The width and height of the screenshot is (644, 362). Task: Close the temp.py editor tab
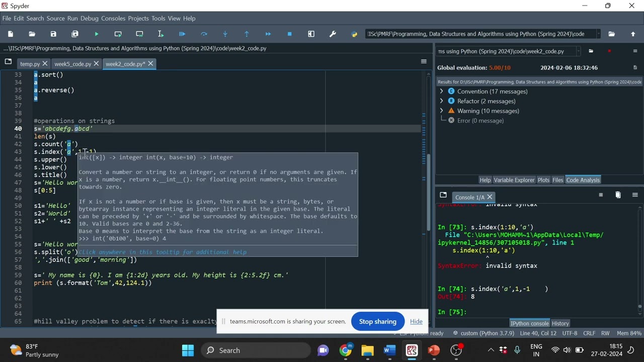(45, 64)
